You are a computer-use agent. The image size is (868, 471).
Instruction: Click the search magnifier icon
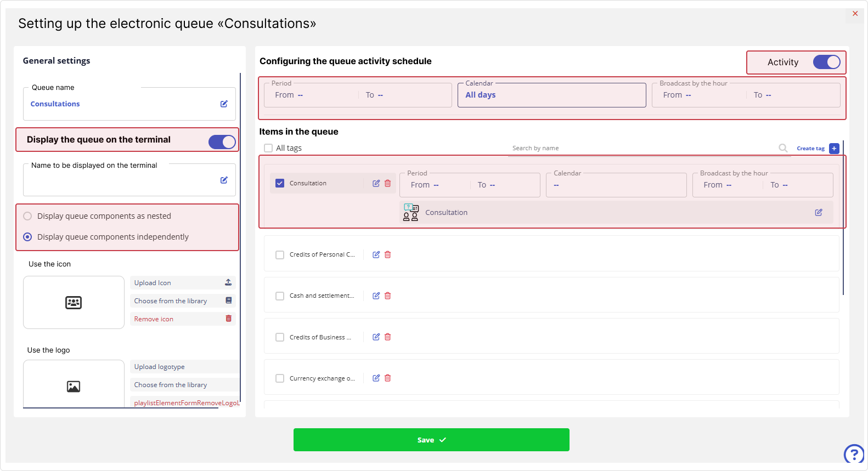[x=783, y=148]
